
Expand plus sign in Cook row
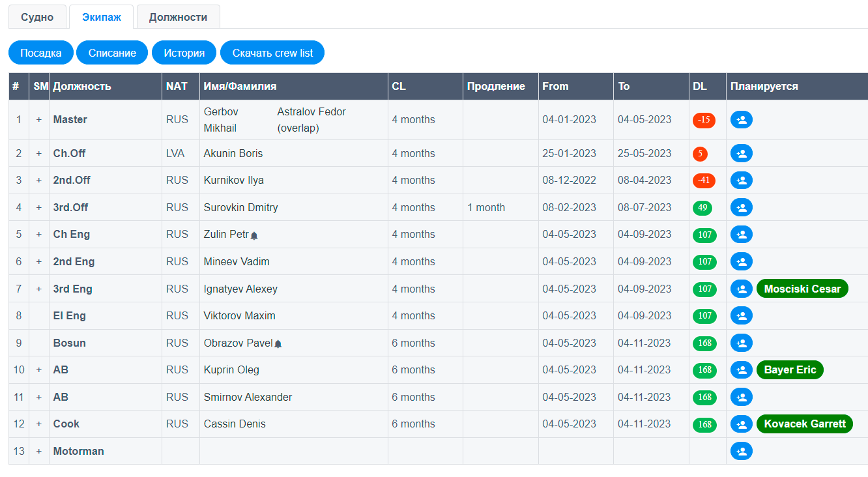[x=38, y=424]
